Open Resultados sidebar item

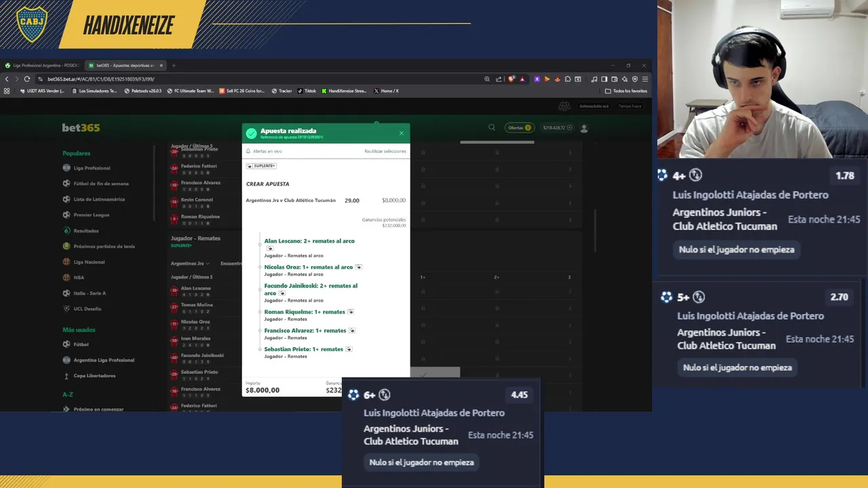click(81, 230)
